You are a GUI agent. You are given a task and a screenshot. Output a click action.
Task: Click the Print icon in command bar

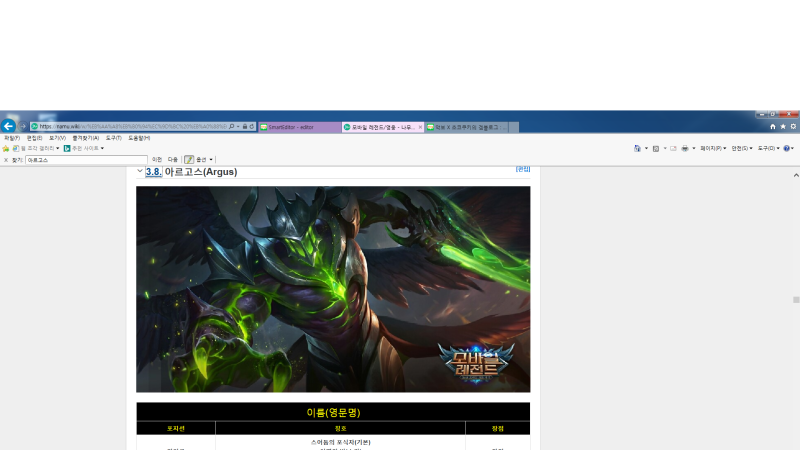[685, 148]
